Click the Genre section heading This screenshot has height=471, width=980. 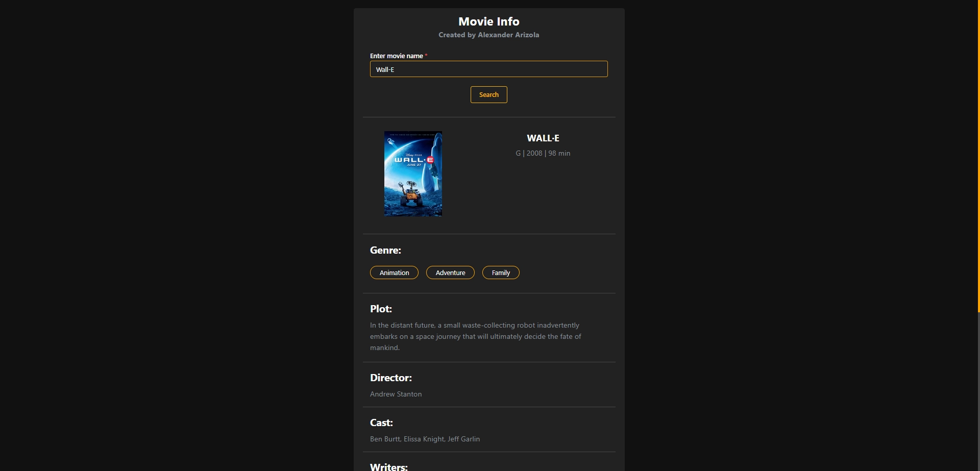click(x=385, y=251)
